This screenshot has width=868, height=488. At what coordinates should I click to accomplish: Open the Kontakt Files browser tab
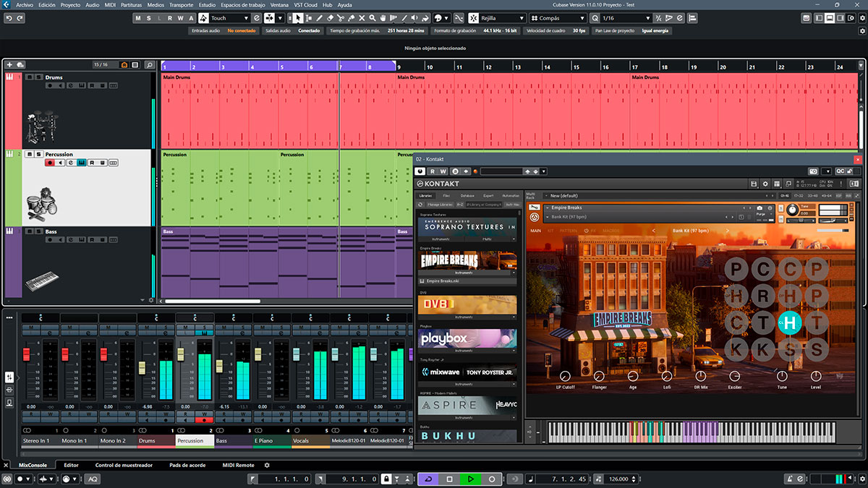click(x=446, y=196)
